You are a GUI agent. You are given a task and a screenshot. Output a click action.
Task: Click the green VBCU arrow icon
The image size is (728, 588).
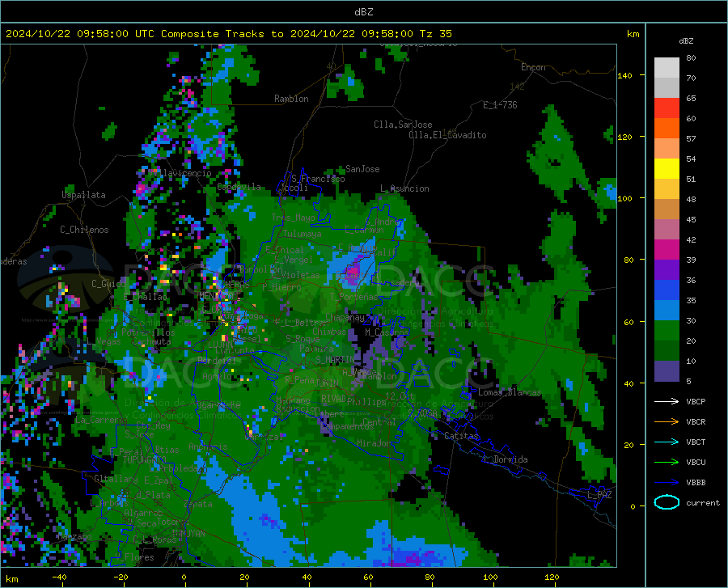(x=667, y=463)
